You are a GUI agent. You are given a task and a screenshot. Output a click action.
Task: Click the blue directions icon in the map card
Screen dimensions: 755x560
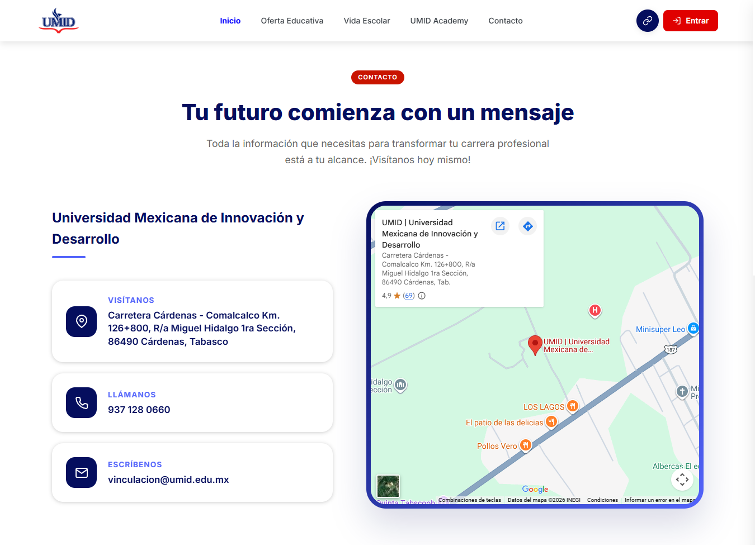tap(528, 226)
